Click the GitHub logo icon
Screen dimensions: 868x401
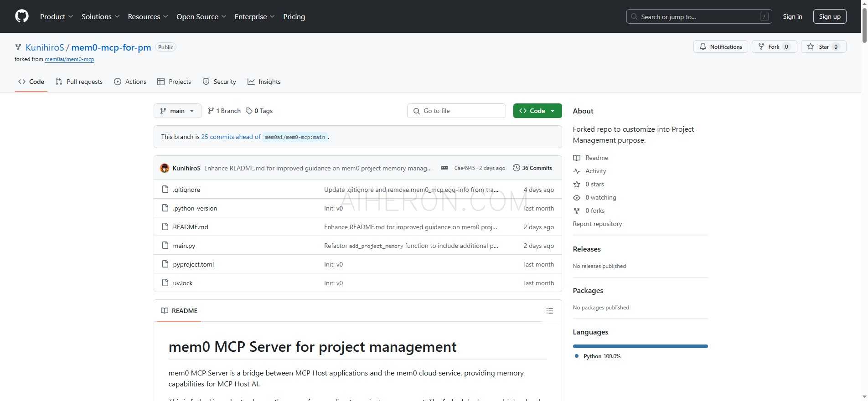[22, 16]
